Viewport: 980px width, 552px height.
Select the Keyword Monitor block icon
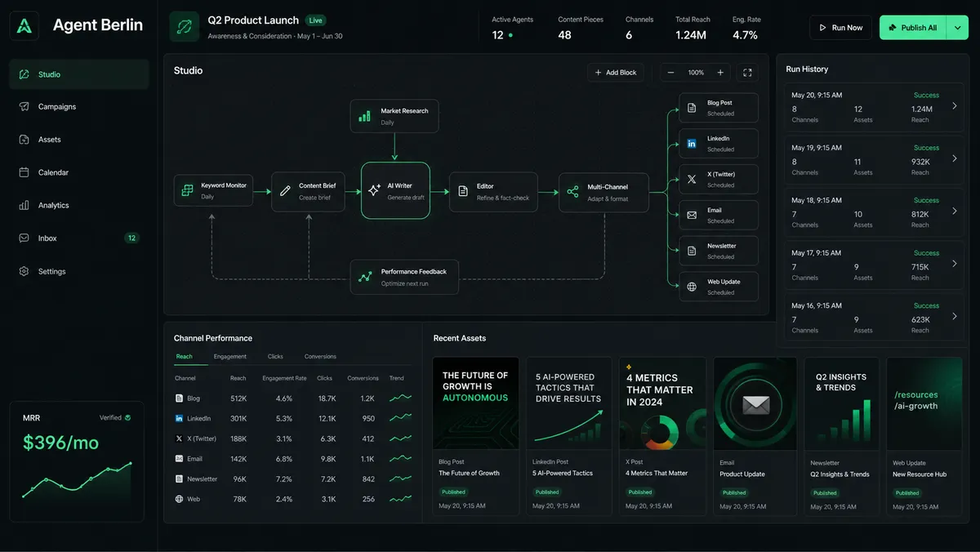tap(188, 190)
